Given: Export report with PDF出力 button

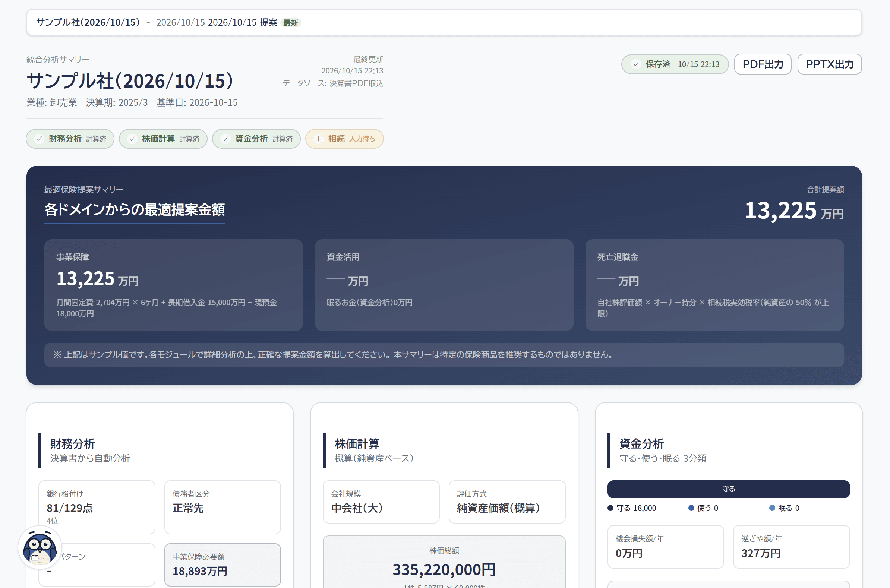Looking at the screenshot, I should click(763, 64).
